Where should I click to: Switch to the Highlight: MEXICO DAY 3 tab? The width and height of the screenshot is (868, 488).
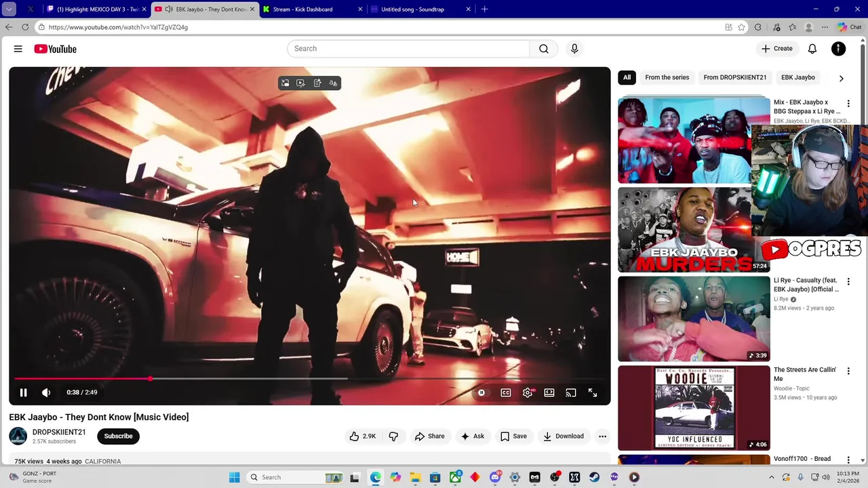tap(96, 9)
